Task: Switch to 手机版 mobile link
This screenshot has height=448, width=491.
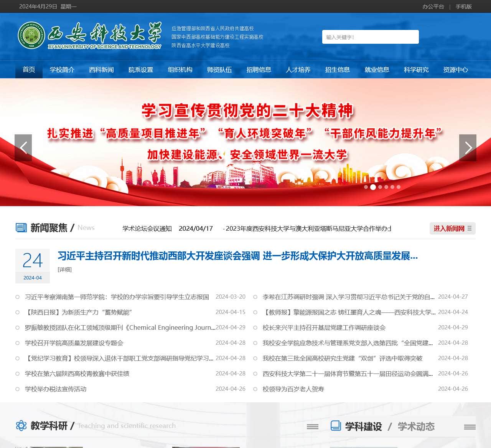Action: [x=464, y=7]
